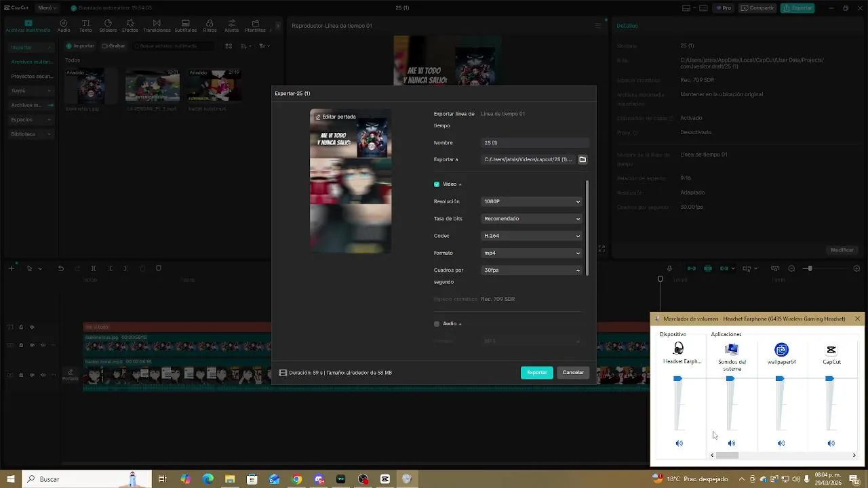The width and height of the screenshot is (868, 488).
Task: Toggle visibility eye of the hazbin hotel track
Action: click(x=32, y=374)
